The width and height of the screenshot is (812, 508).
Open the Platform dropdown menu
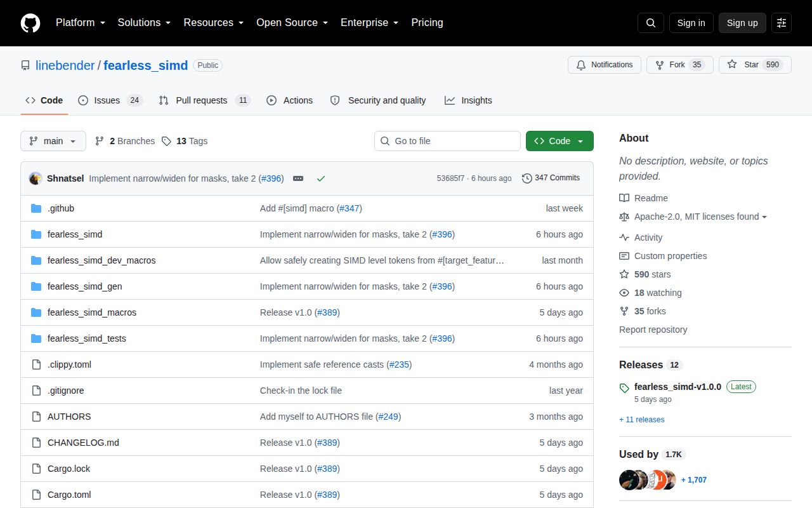click(81, 23)
